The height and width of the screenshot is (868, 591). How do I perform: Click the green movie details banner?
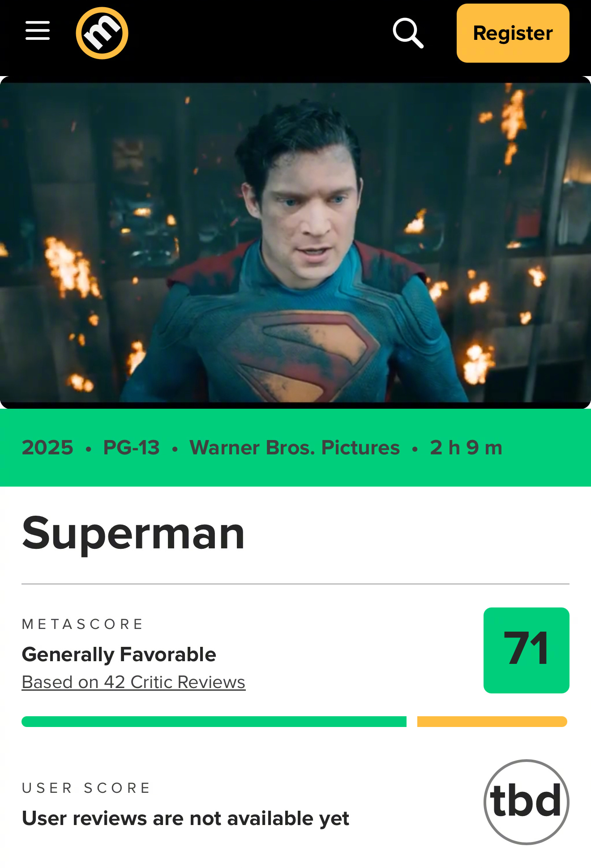pos(295,448)
